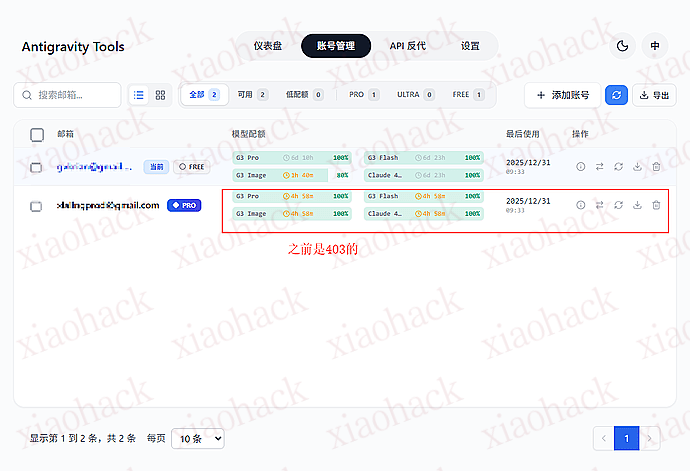The width and height of the screenshot is (690, 471).
Task: Click the 添加账号 add account button
Action: (562, 95)
